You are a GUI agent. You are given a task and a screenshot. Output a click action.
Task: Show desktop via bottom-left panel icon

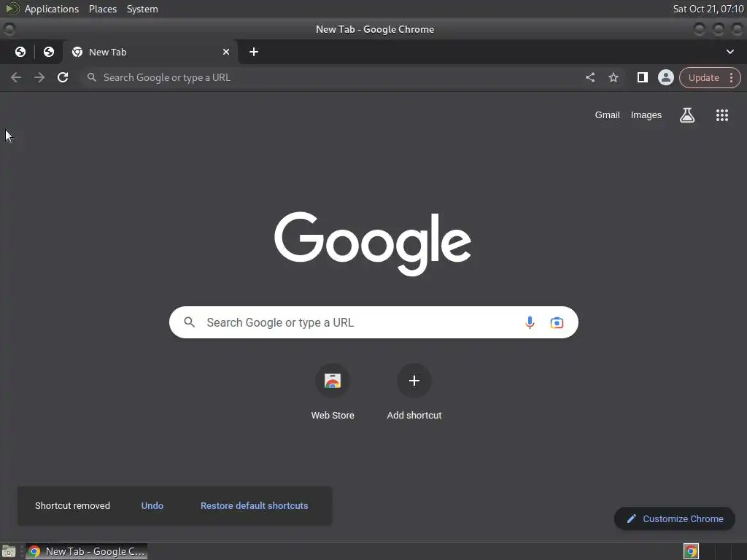(9, 551)
